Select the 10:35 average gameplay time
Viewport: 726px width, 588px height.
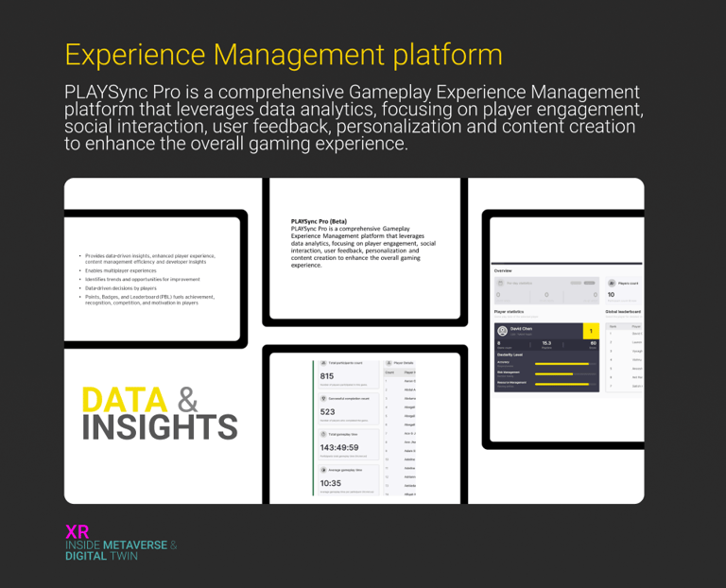coord(331,483)
